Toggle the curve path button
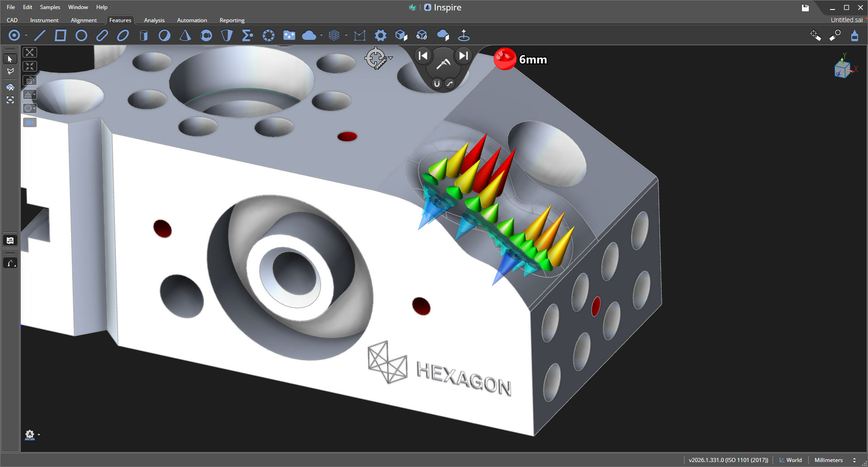 [450, 84]
